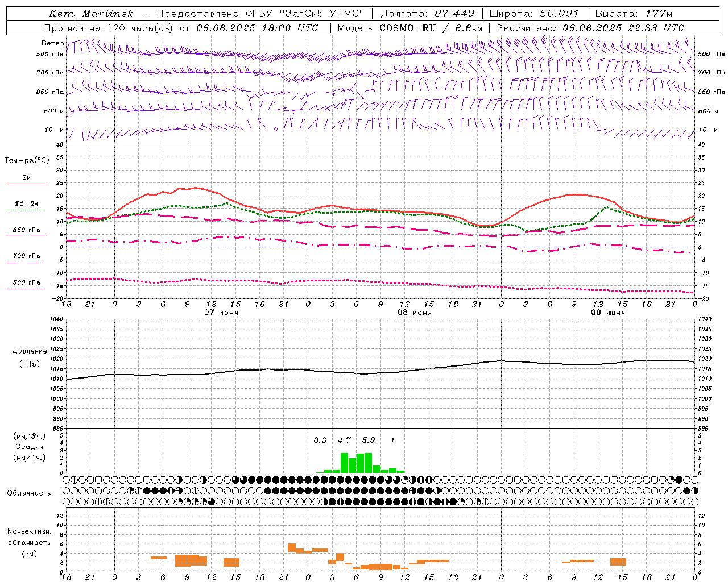Click the '0.3' precipitation total
The height and width of the screenshot is (582, 728).
pyautogui.click(x=320, y=440)
